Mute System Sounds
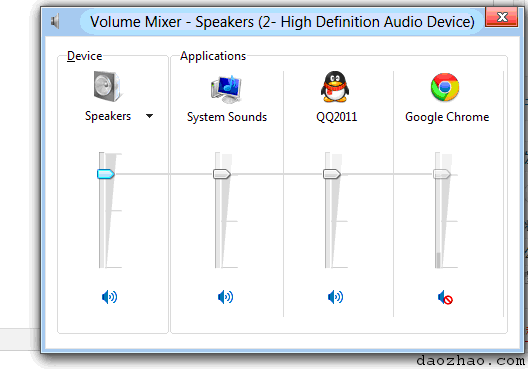 coord(226,297)
